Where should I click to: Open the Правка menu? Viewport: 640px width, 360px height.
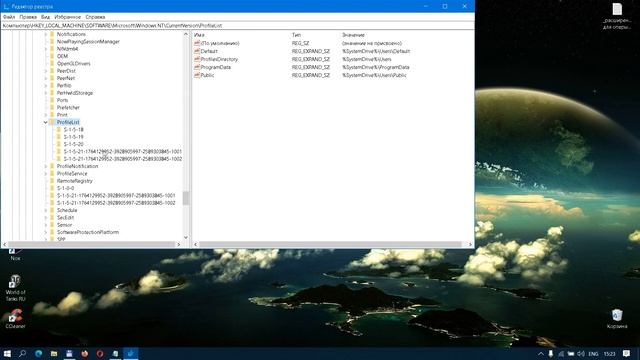click(x=28, y=17)
